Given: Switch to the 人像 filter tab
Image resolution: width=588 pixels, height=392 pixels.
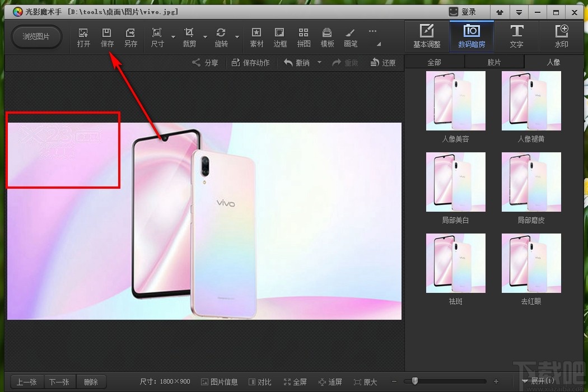Looking at the screenshot, I should point(553,62).
